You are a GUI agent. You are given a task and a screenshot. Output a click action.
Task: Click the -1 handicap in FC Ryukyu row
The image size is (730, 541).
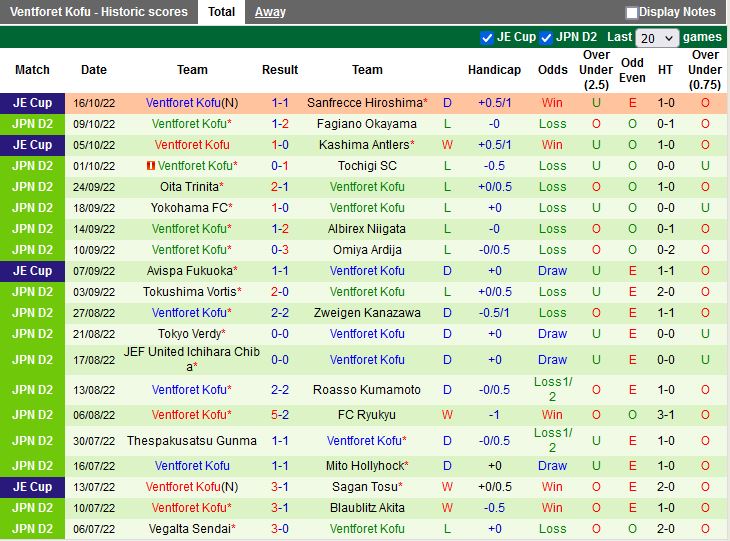click(494, 414)
